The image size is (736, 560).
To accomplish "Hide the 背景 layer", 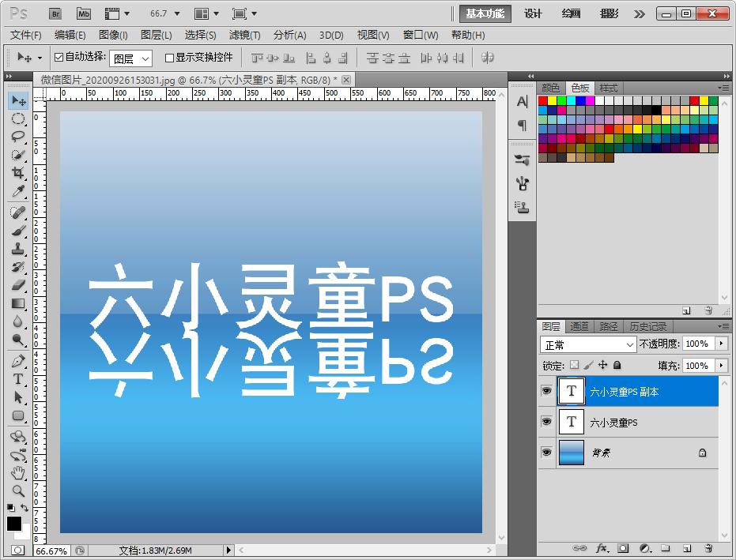I will click(x=546, y=452).
